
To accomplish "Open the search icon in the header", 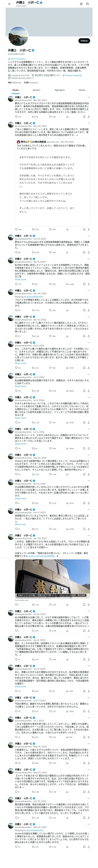I will (87, 4).
